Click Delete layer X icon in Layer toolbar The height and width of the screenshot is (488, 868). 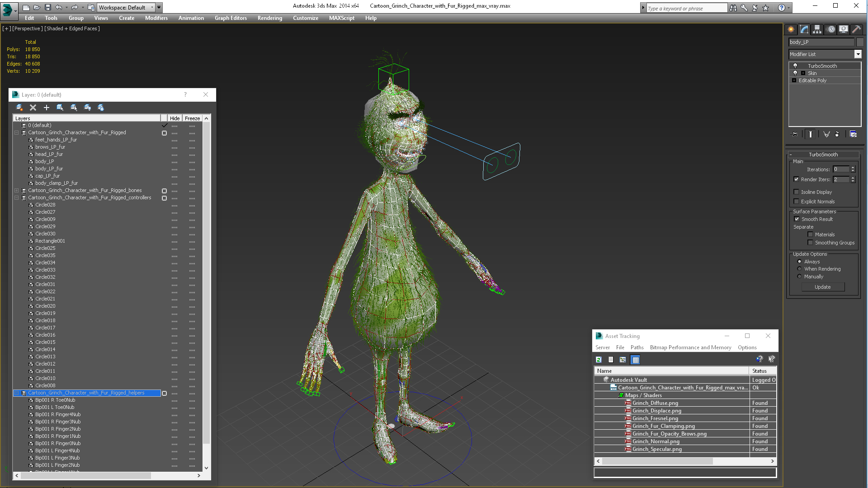coord(33,108)
